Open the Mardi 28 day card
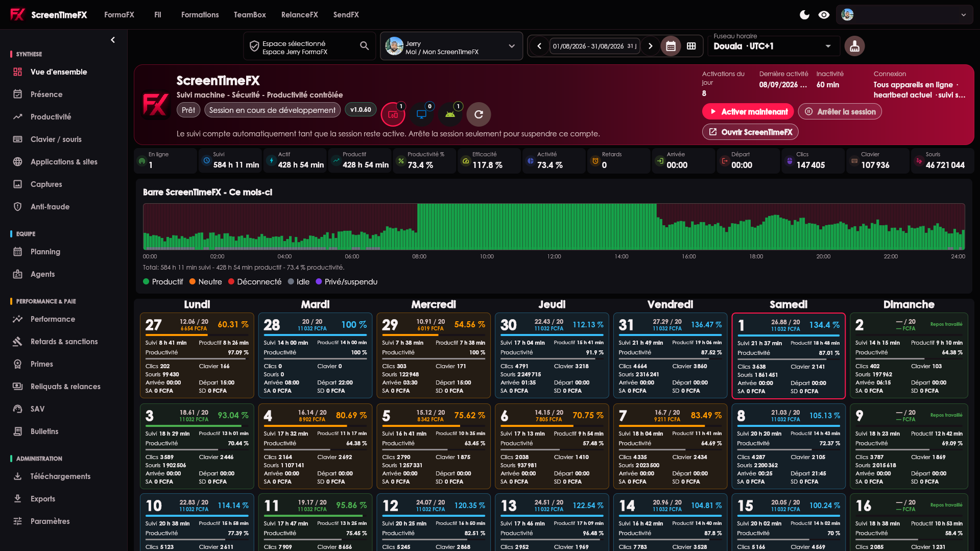The image size is (980, 551). click(x=315, y=355)
